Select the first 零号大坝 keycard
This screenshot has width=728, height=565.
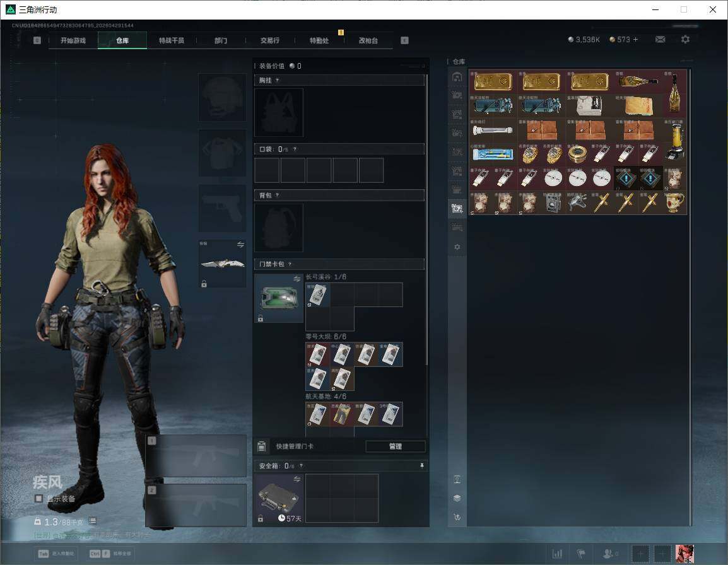click(x=318, y=354)
